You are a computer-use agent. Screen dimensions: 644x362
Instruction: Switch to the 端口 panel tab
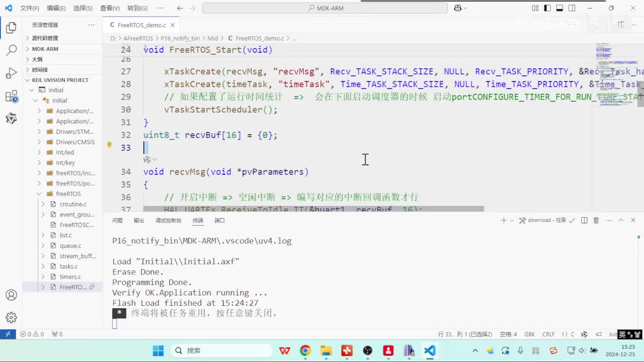(x=219, y=220)
